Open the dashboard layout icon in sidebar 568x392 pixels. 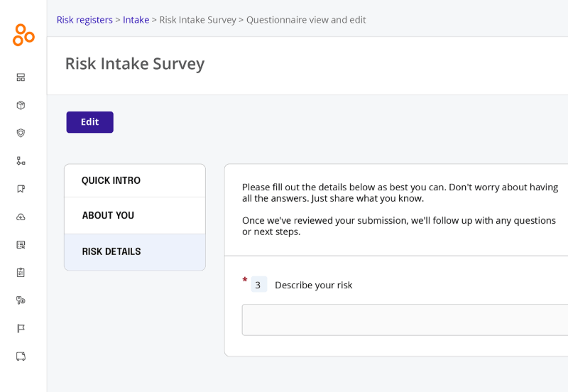tap(21, 77)
